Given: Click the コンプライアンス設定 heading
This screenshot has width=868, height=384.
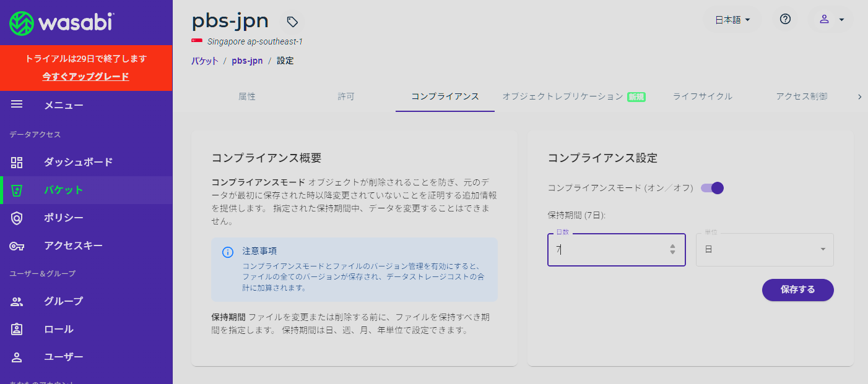Looking at the screenshot, I should 602,158.
